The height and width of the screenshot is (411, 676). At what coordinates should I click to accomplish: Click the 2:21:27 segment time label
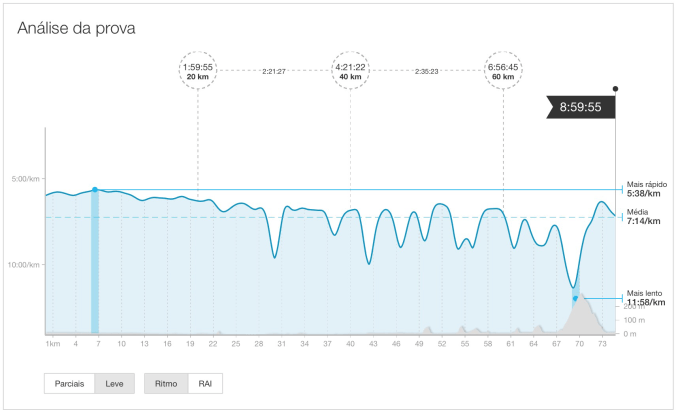click(274, 71)
